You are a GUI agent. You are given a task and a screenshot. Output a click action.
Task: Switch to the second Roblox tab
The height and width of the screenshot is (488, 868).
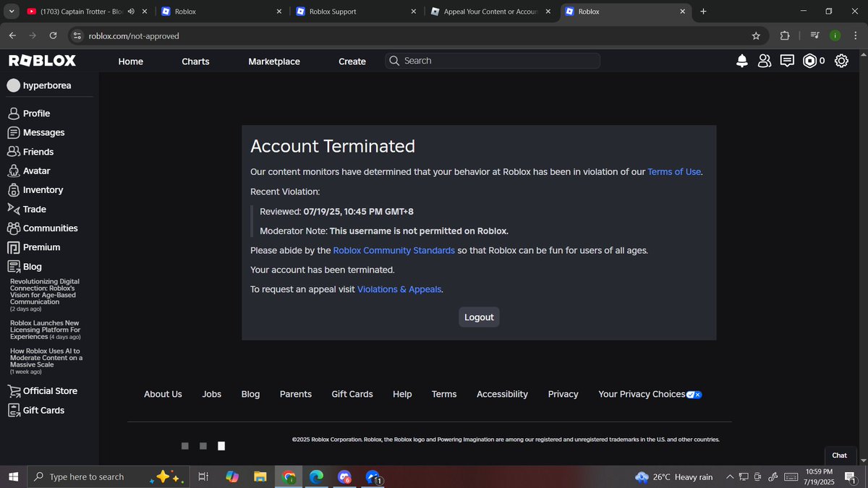click(x=626, y=12)
